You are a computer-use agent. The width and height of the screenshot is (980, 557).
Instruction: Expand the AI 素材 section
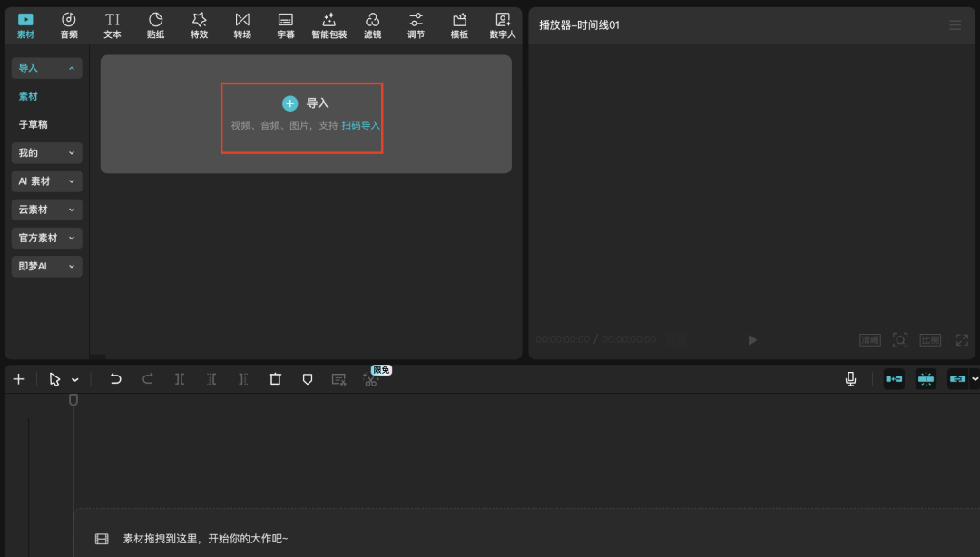pos(47,181)
